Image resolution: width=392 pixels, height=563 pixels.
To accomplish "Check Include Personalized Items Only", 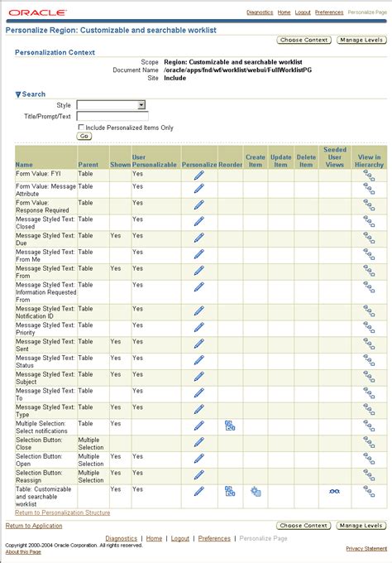I will (81, 128).
